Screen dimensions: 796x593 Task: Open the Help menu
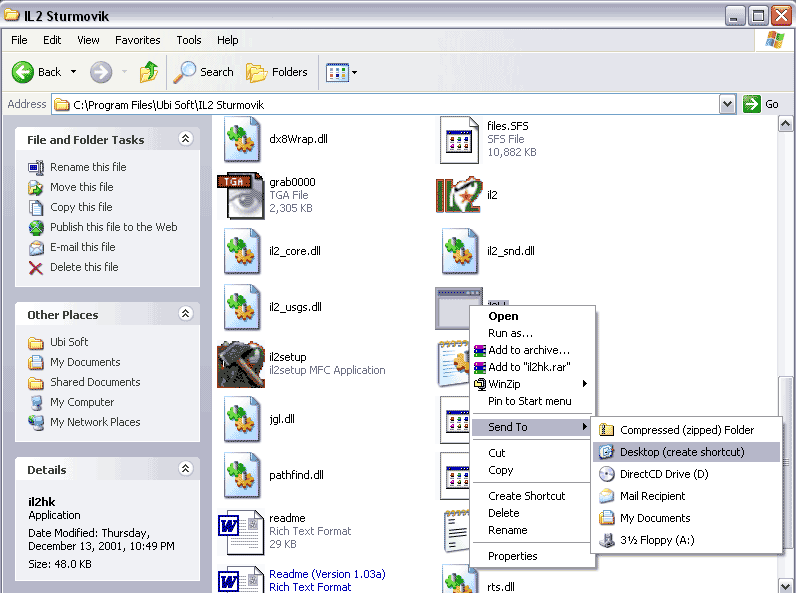227,40
